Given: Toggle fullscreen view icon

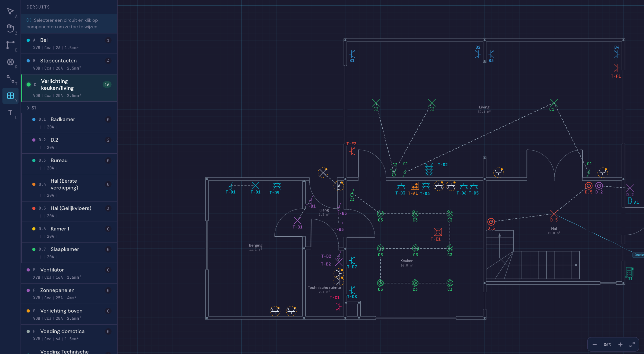Looking at the screenshot, I should point(632,344).
